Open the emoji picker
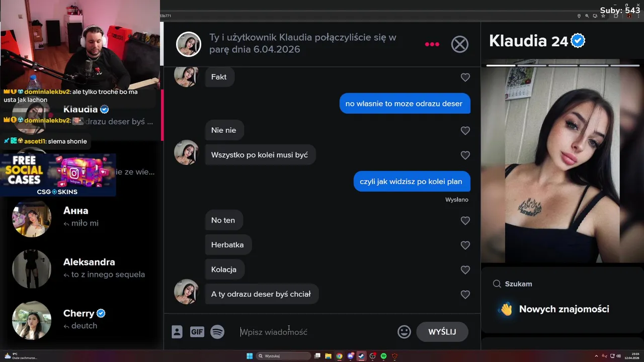Screen dimensions: 644x362 click(404, 332)
